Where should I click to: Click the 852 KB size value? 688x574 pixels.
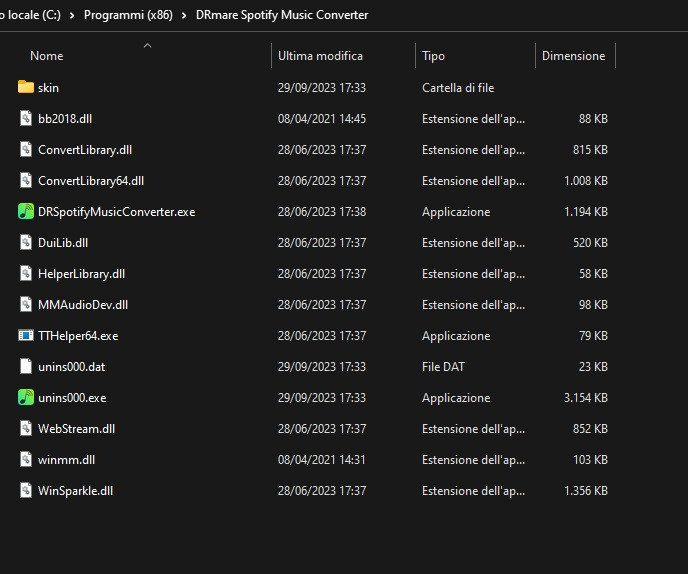tap(590, 428)
